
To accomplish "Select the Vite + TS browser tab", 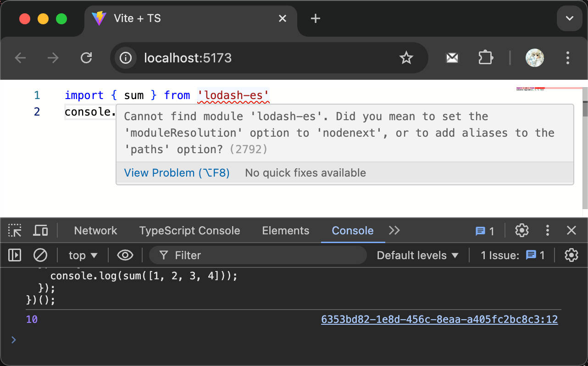I will 190,19.
